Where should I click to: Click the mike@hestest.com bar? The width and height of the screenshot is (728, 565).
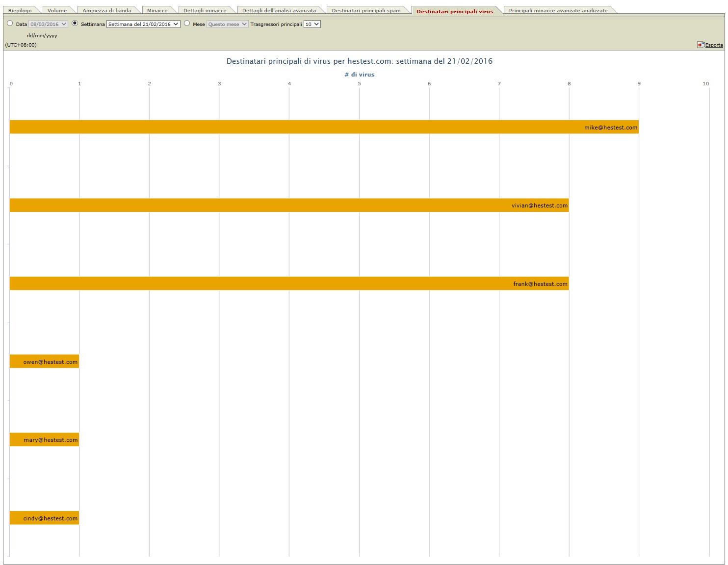click(324, 127)
